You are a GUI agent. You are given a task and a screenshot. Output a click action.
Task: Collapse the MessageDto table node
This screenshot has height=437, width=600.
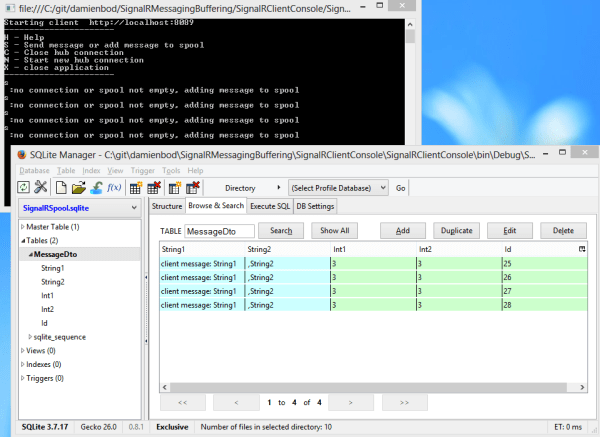pos(31,254)
